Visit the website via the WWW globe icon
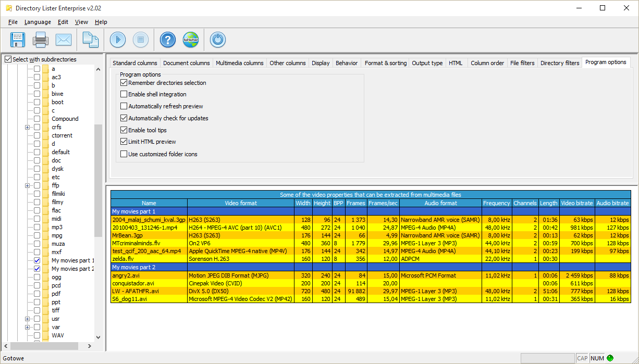This screenshot has height=364, width=639. pos(191,40)
